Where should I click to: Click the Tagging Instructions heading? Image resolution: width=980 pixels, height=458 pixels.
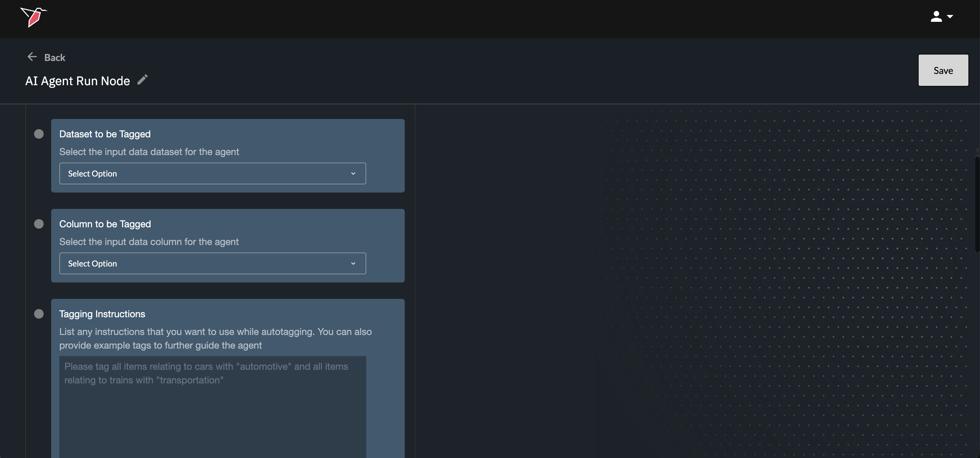(102, 314)
